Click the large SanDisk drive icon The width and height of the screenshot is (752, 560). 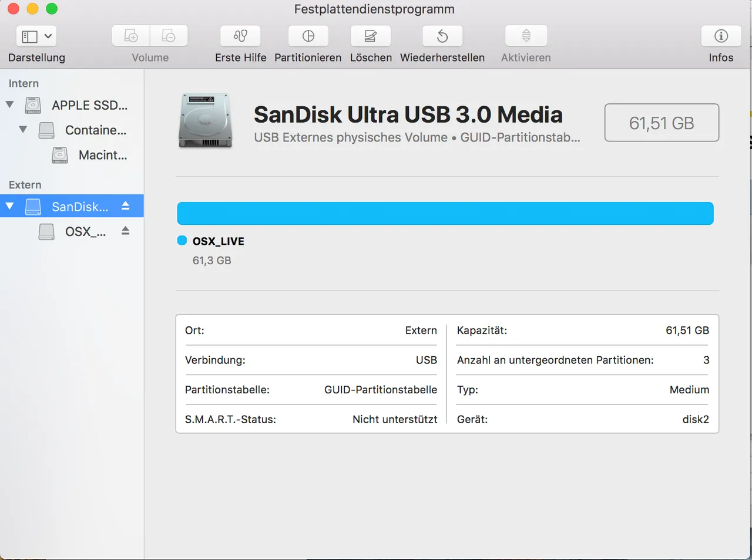205,120
